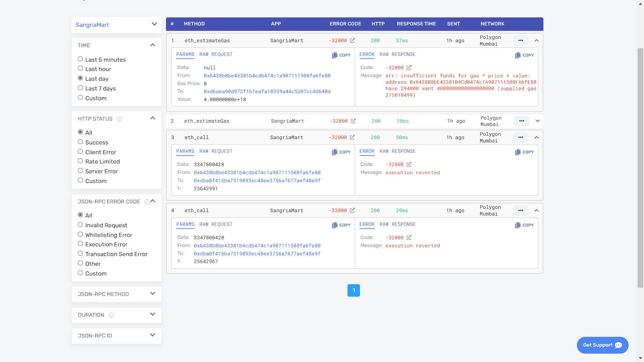This screenshot has width=644, height=362.
Task: Expand the JSON-RPC METHOD filter section
Action: 153,293
